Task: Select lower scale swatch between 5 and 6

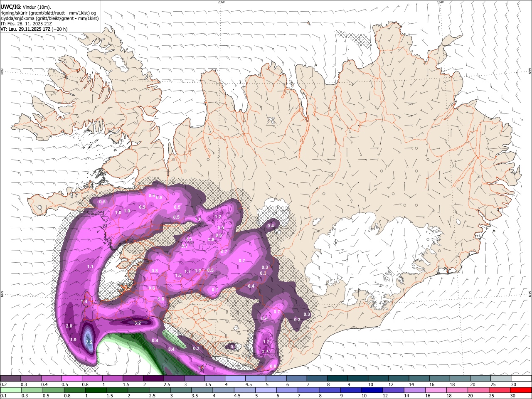Action: point(265,390)
